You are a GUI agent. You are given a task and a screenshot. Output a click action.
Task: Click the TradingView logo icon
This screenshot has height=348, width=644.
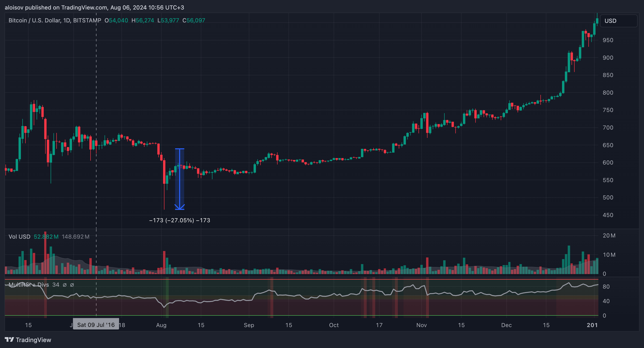pos(9,339)
